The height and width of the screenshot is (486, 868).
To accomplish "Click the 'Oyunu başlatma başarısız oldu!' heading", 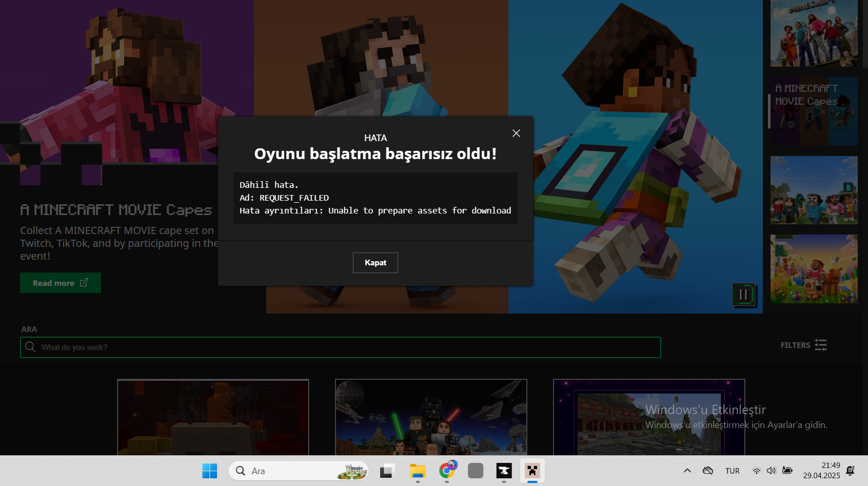I will tap(376, 153).
